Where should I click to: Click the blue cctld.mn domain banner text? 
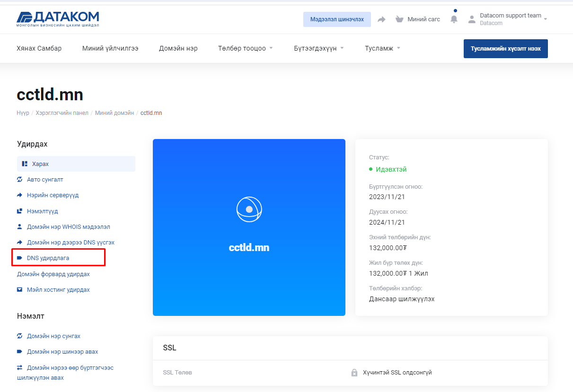pyautogui.click(x=249, y=248)
